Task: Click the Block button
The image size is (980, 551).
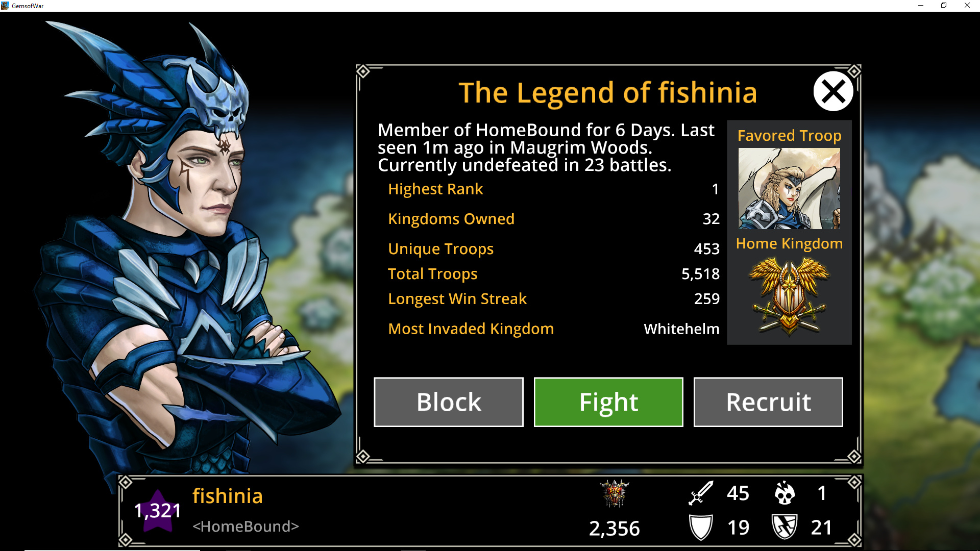Action: [449, 402]
